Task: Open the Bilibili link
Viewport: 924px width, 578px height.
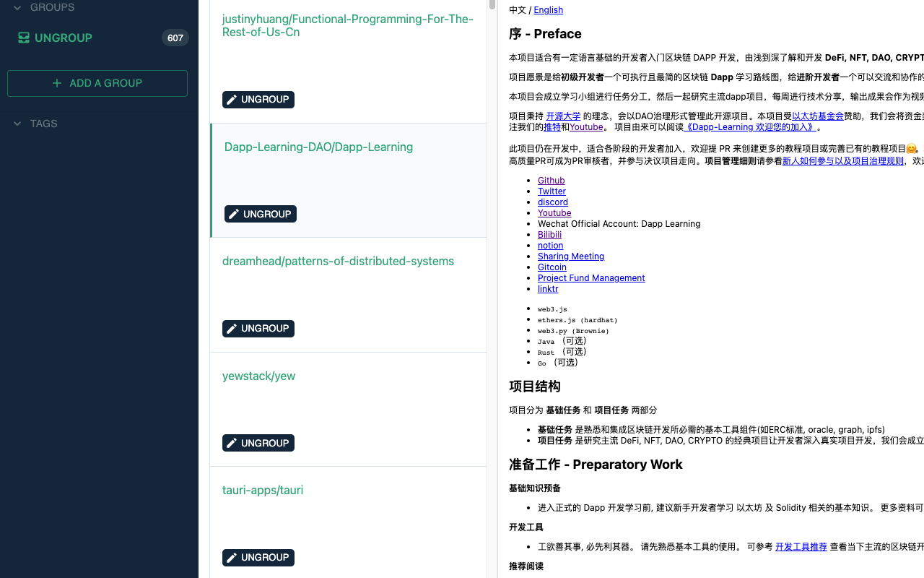Action: pyautogui.click(x=549, y=235)
